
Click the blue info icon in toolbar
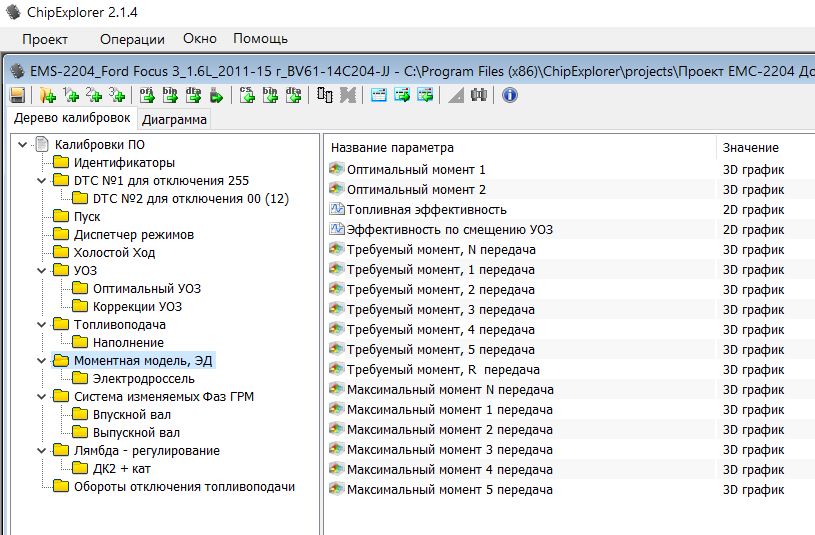510,95
